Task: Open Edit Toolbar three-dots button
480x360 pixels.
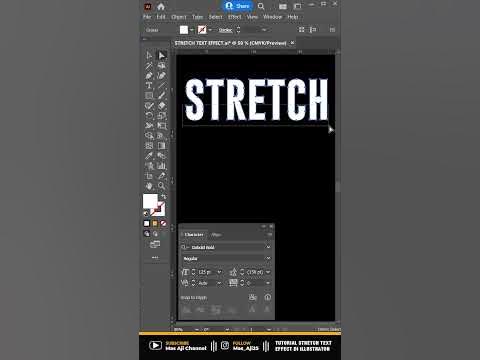Action: 155,258
